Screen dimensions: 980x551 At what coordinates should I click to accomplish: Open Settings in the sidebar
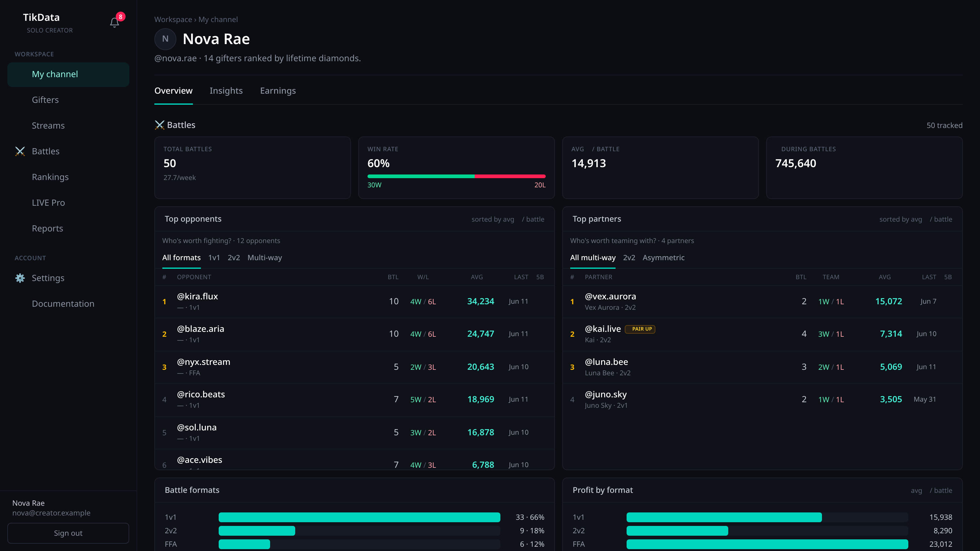point(68,278)
